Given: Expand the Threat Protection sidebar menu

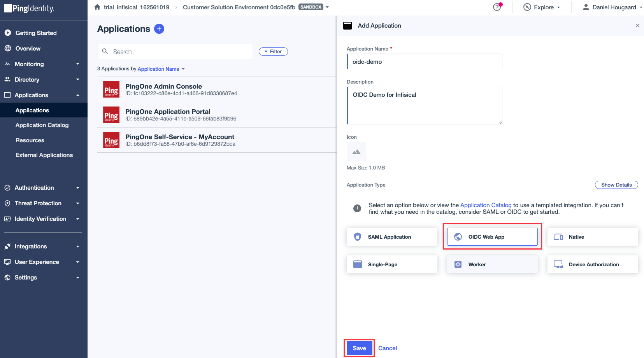Looking at the screenshot, I should coord(44,203).
